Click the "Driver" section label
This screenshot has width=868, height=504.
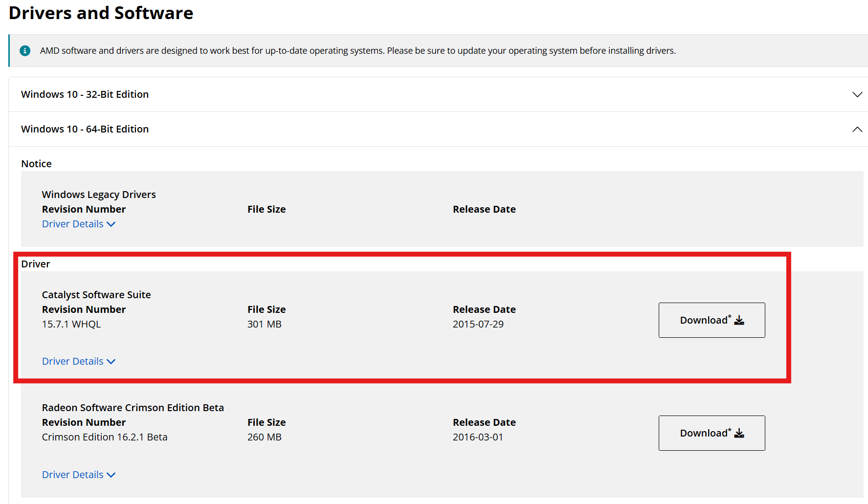click(x=36, y=264)
